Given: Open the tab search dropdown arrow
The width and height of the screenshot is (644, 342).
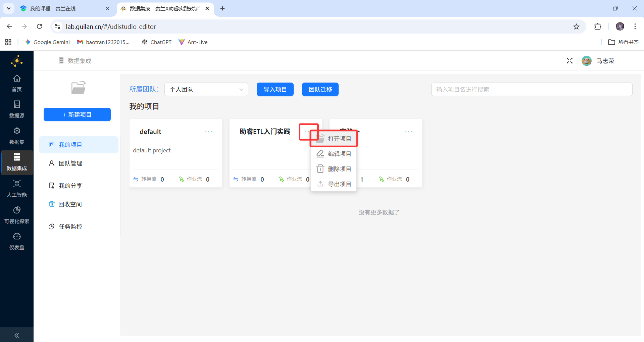Looking at the screenshot, I should click(x=8, y=8).
